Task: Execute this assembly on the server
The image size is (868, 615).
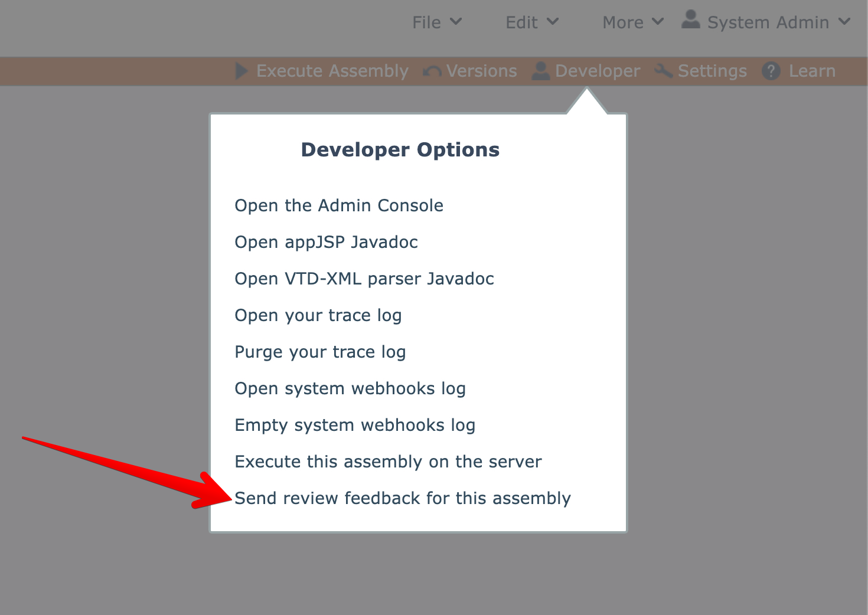Action: (388, 462)
